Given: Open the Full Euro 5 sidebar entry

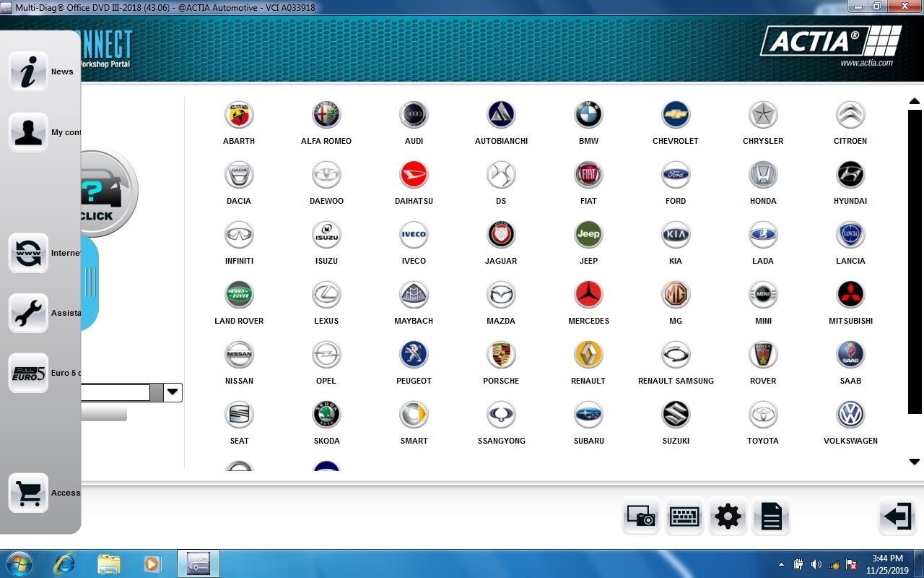Looking at the screenshot, I should click(x=29, y=373).
